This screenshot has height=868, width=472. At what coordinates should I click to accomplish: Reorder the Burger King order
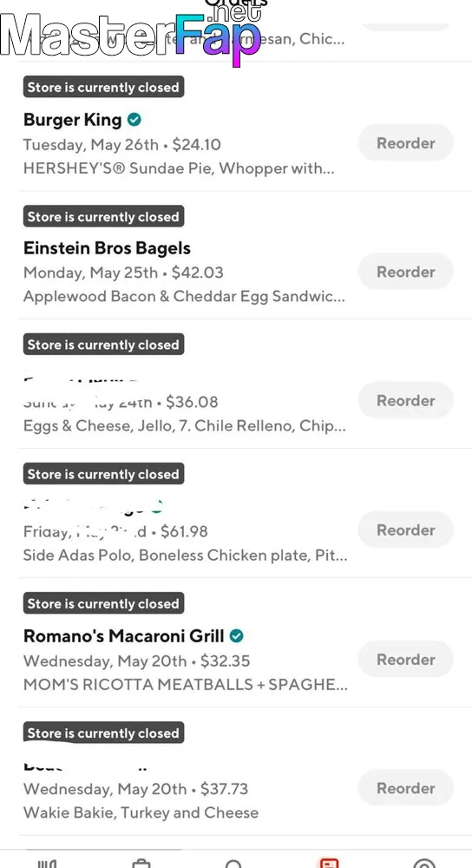tap(405, 143)
